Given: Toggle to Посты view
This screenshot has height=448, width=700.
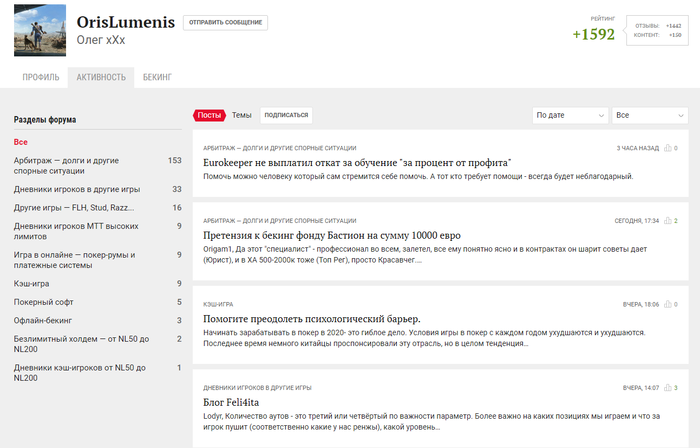Looking at the screenshot, I should point(209,115).
